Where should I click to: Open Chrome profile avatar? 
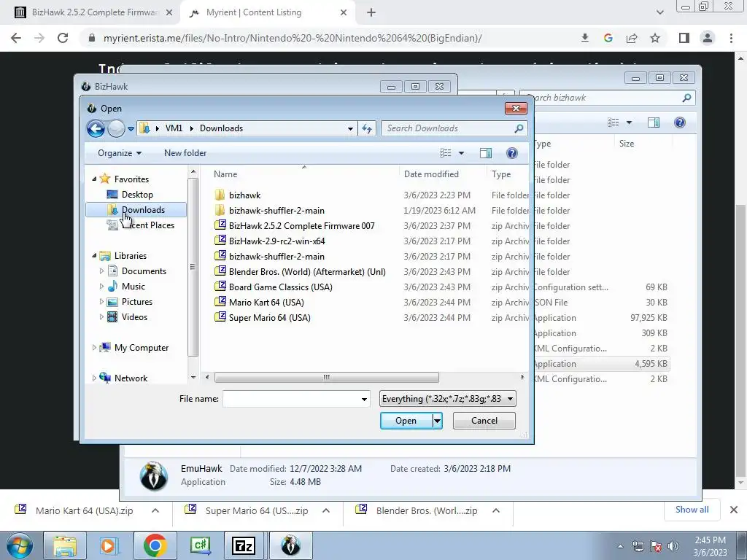tap(708, 38)
